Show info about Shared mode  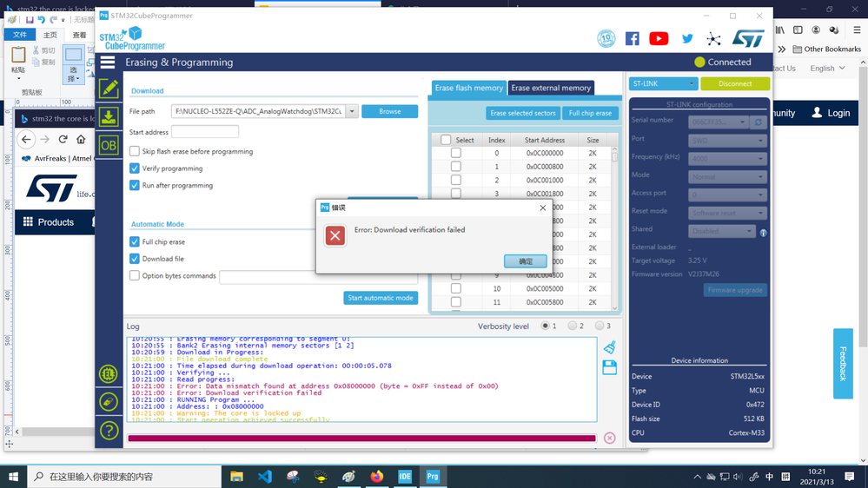pos(764,233)
